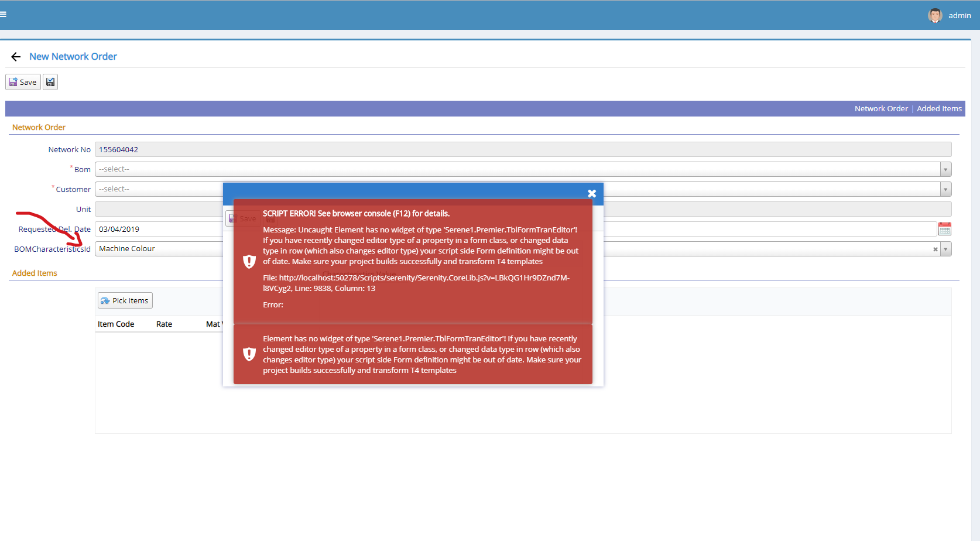Open the Customer select dropdown

pyautogui.click(x=945, y=189)
